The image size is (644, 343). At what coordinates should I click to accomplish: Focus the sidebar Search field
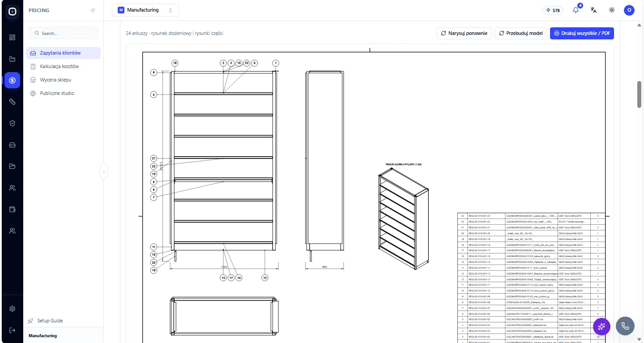pos(63,33)
